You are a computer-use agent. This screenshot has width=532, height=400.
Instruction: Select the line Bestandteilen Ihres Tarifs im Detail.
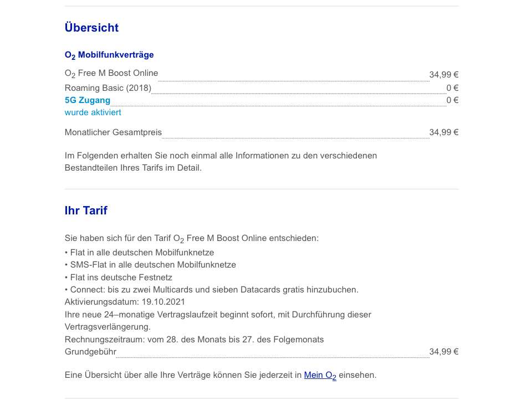tap(134, 168)
